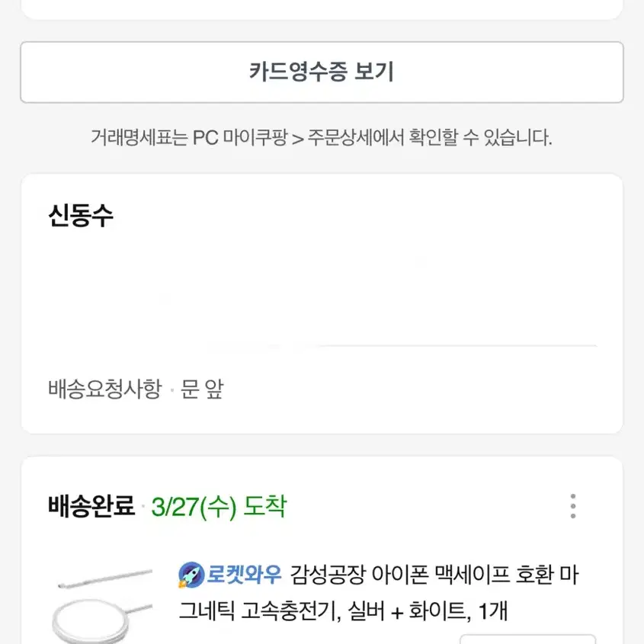Viewport: 644px width, 644px height.
Task: Select the recipient name 신동수
Action: (x=81, y=215)
